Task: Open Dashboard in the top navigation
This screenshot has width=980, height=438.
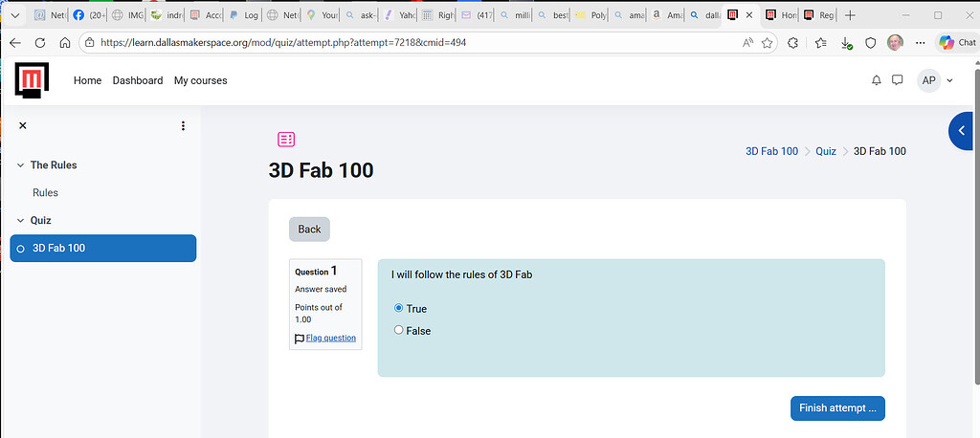Action: [x=138, y=80]
